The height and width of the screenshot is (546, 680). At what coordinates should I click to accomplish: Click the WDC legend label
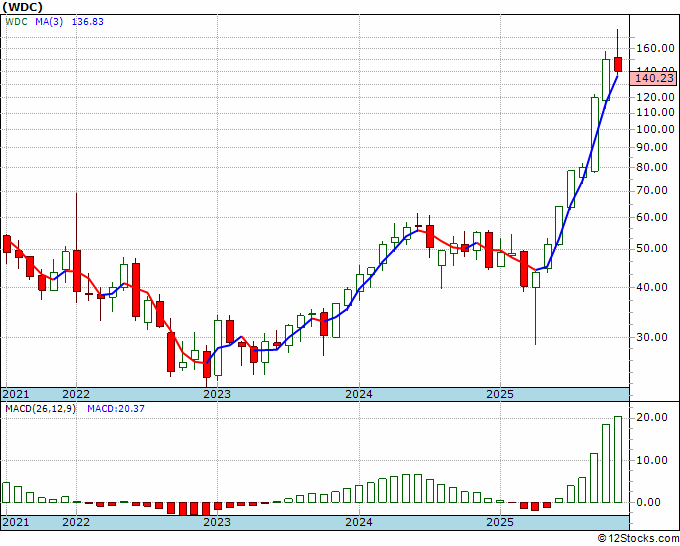click(x=16, y=22)
